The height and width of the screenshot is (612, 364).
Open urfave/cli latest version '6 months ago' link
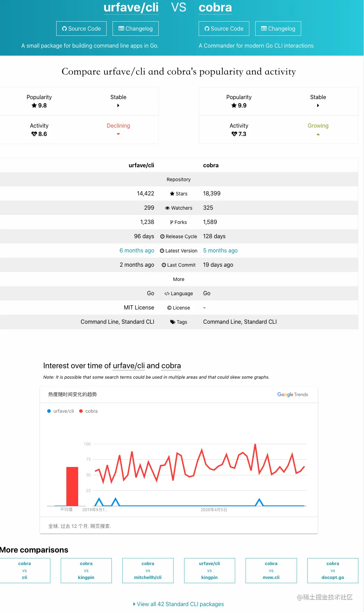pos(137,250)
